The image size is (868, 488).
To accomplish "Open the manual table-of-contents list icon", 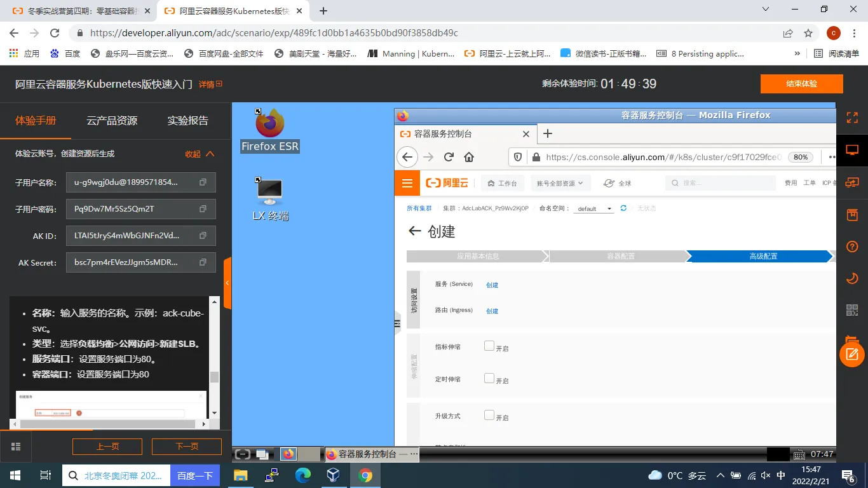I will coord(17,446).
